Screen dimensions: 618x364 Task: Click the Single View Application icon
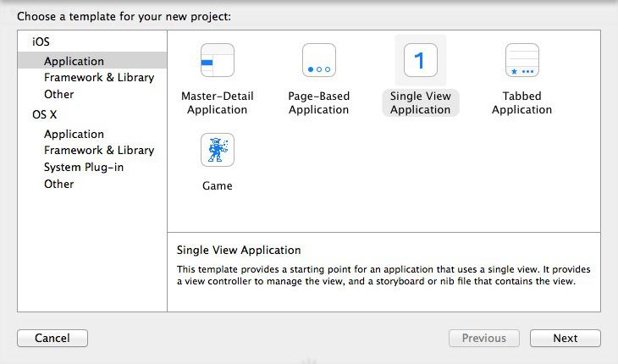[x=420, y=61]
